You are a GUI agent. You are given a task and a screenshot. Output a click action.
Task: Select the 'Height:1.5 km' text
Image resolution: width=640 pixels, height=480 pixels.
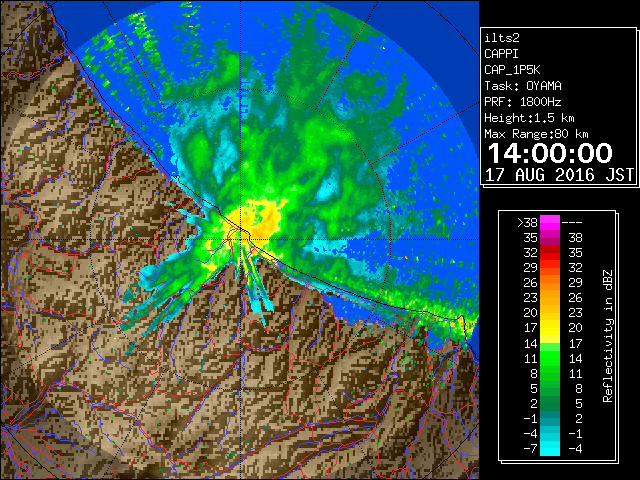(529, 118)
